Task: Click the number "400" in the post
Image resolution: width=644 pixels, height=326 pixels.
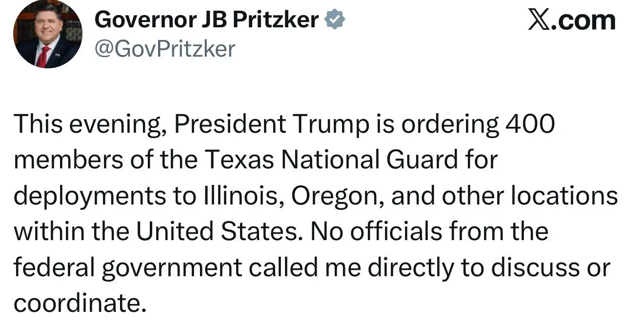Action: pyautogui.click(x=530, y=125)
